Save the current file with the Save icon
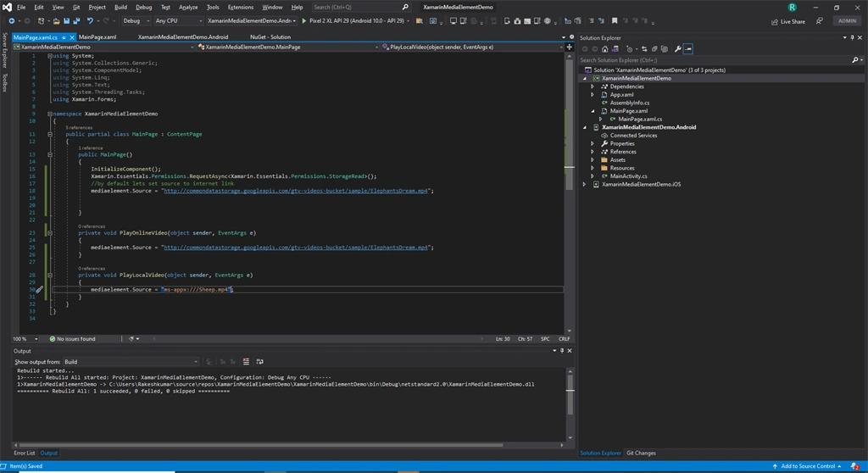Screen dimensions: 868x473 (66, 21)
